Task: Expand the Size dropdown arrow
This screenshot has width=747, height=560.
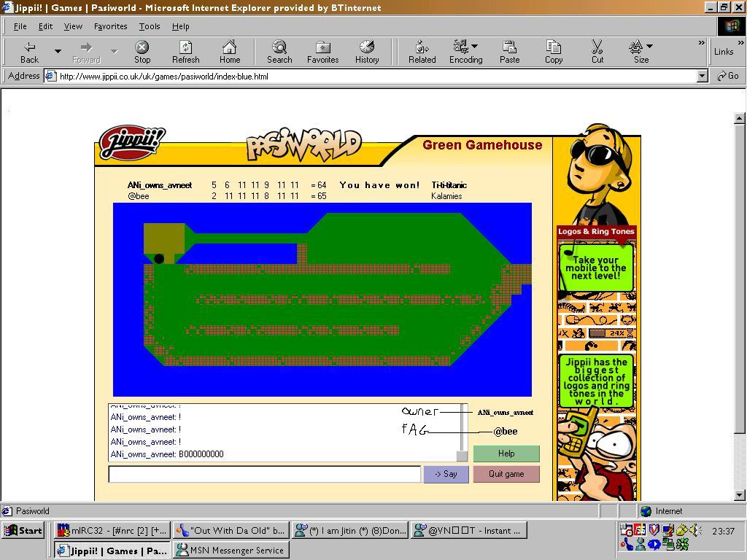Action: tap(650, 46)
